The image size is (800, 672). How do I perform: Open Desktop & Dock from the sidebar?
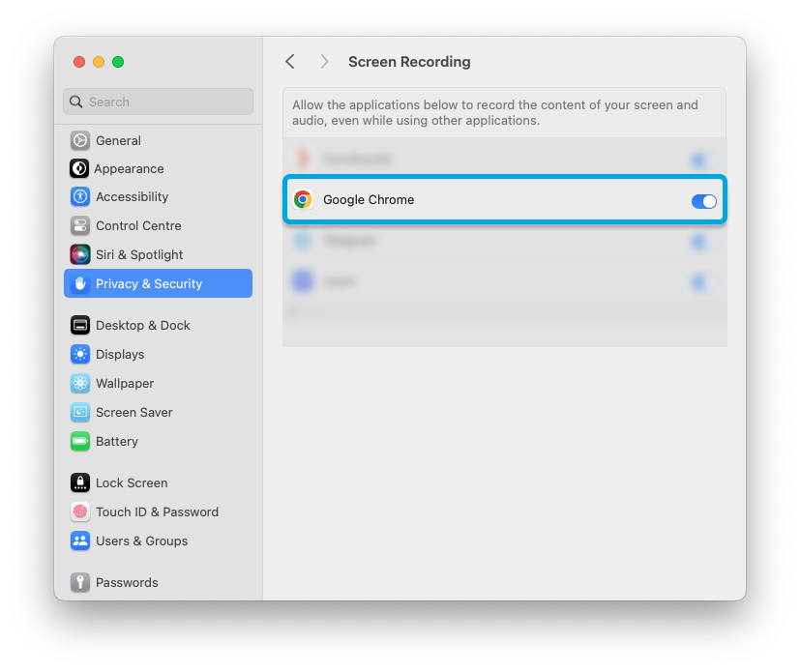click(135, 325)
